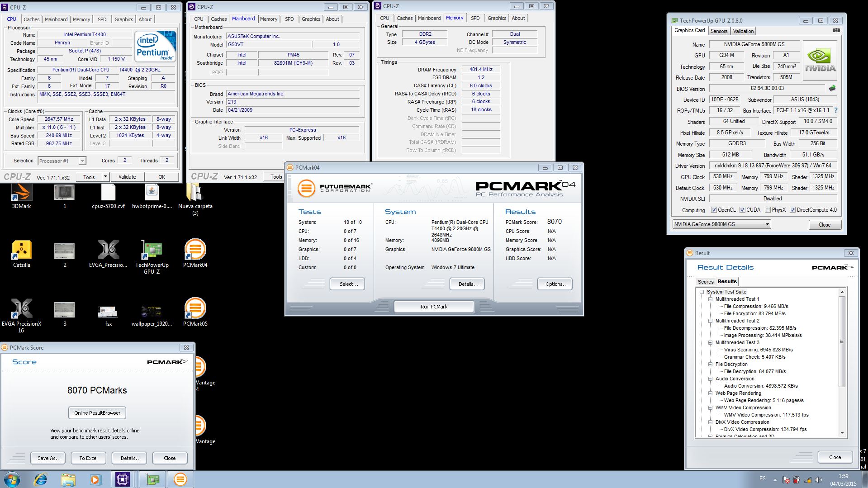Click Save As... in PCMark Score window
868x488 pixels.
click(x=49, y=458)
